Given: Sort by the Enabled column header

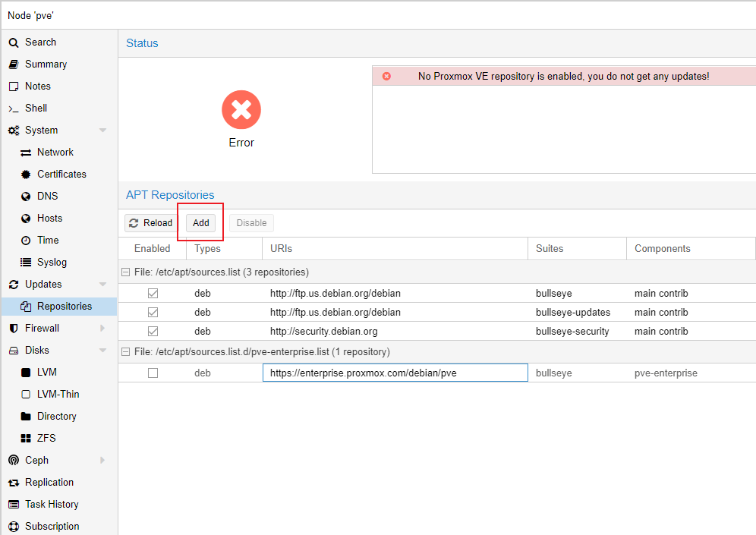Looking at the screenshot, I should click(x=153, y=249).
